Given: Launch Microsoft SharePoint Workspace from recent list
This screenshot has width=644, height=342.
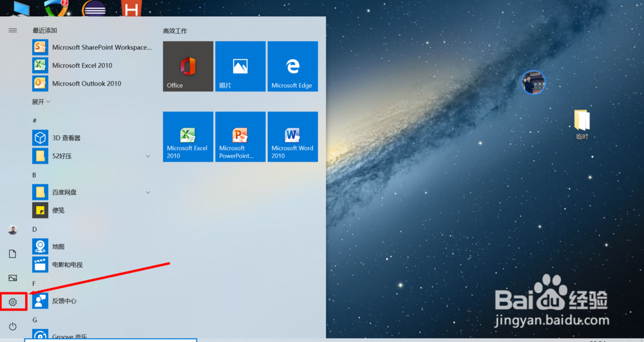Looking at the screenshot, I should coord(92,47).
